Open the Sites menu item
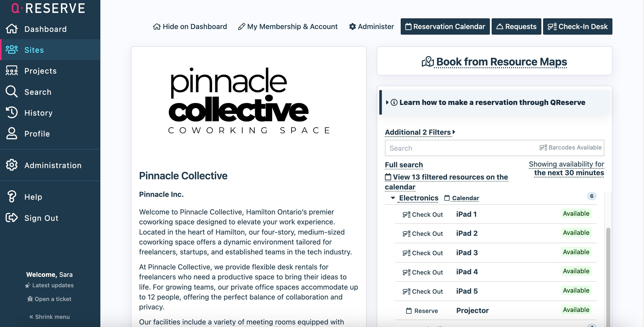 [x=34, y=50]
